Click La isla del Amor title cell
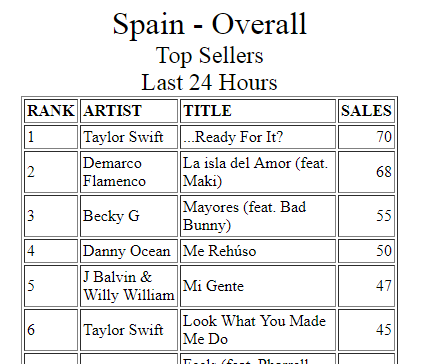This screenshot has width=441, height=364. 258,172
